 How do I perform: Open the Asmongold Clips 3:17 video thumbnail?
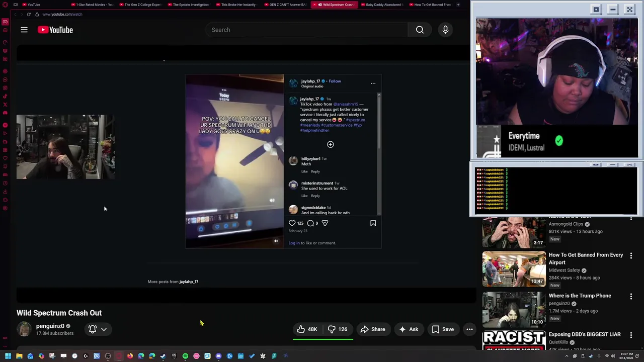514,231
